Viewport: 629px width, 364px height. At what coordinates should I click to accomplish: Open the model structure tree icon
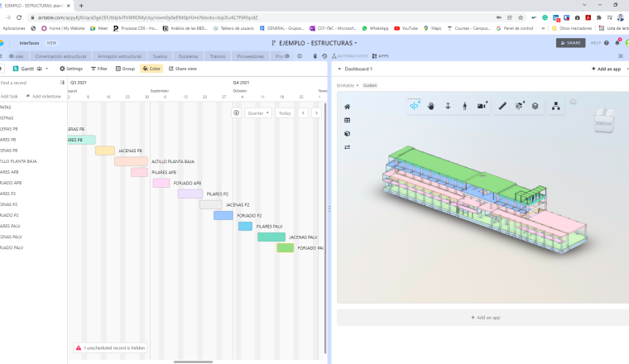[x=556, y=106]
